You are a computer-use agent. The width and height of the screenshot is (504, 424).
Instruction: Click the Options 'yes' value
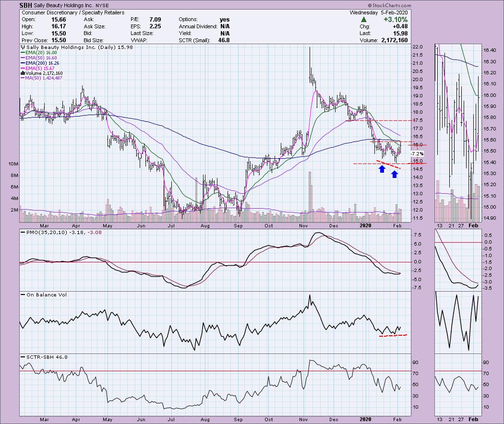224,20
